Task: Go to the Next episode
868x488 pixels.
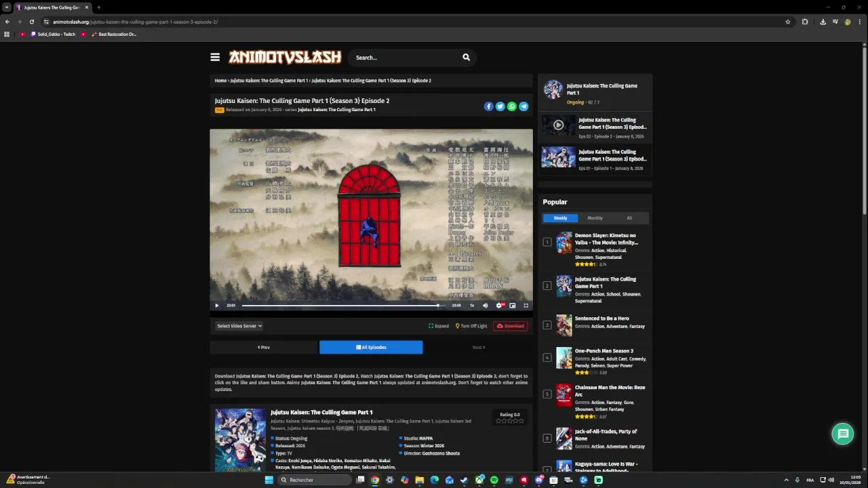Action: (x=479, y=347)
